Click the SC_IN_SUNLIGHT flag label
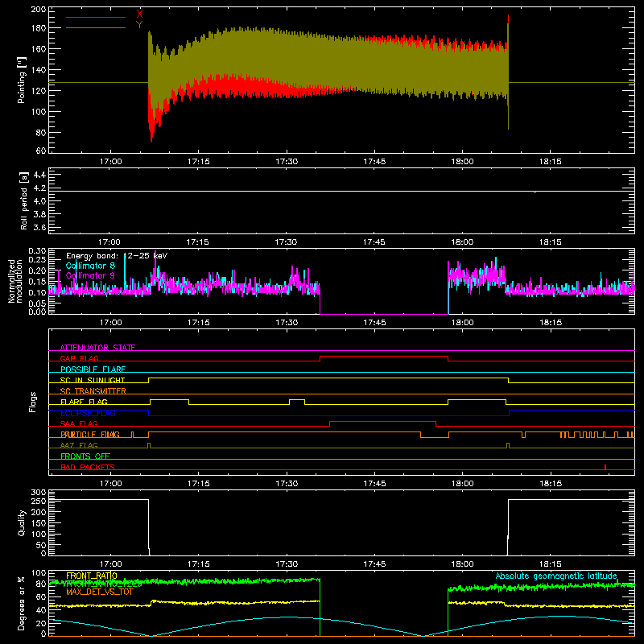 tap(93, 380)
